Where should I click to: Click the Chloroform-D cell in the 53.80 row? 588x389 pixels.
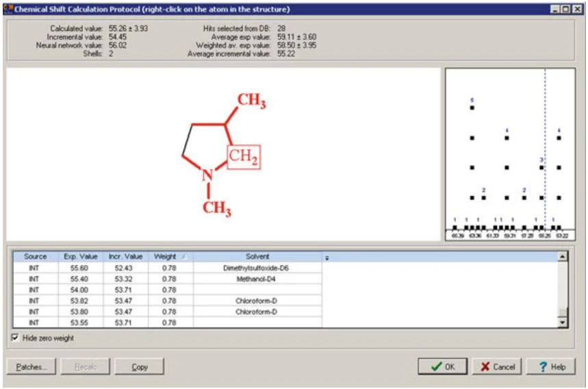(x=257, y=312)
